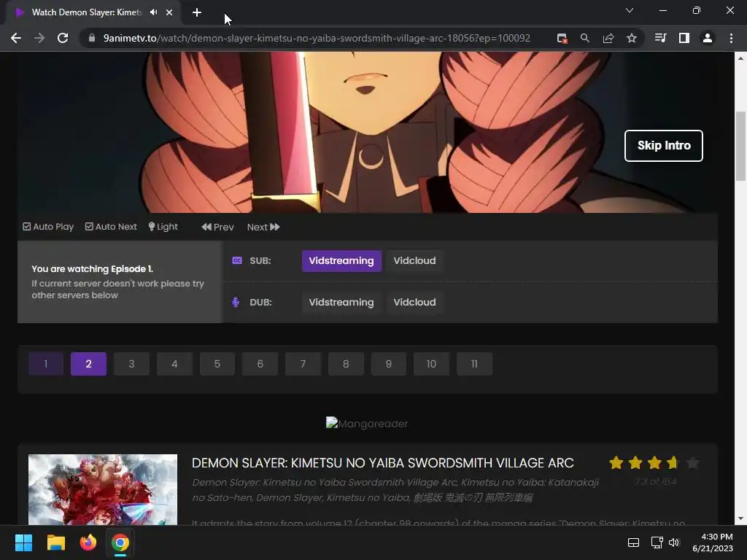This screenshot has height=560, width=747.
Task: Share this page icon
Action: (608, 38)
